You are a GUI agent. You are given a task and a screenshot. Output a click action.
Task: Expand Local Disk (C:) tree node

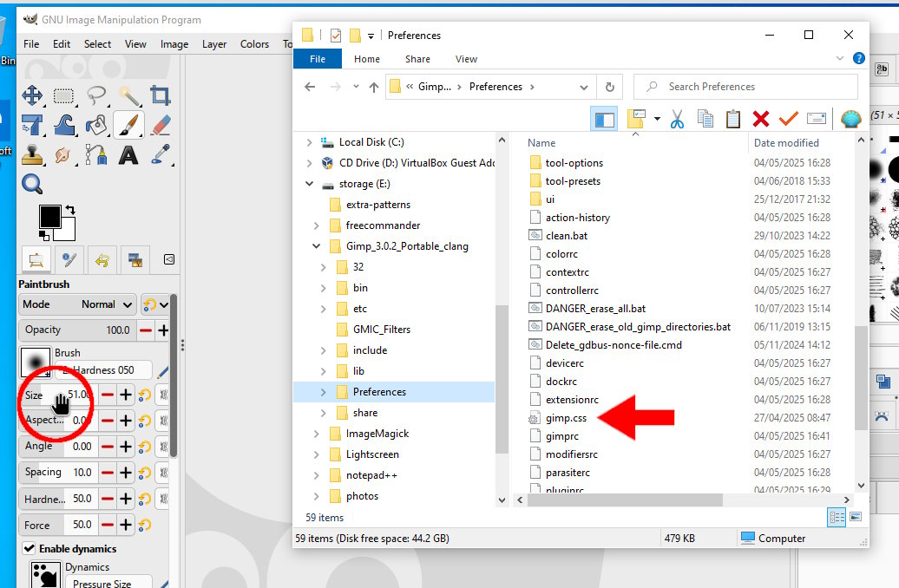click(x=309, y=142)
